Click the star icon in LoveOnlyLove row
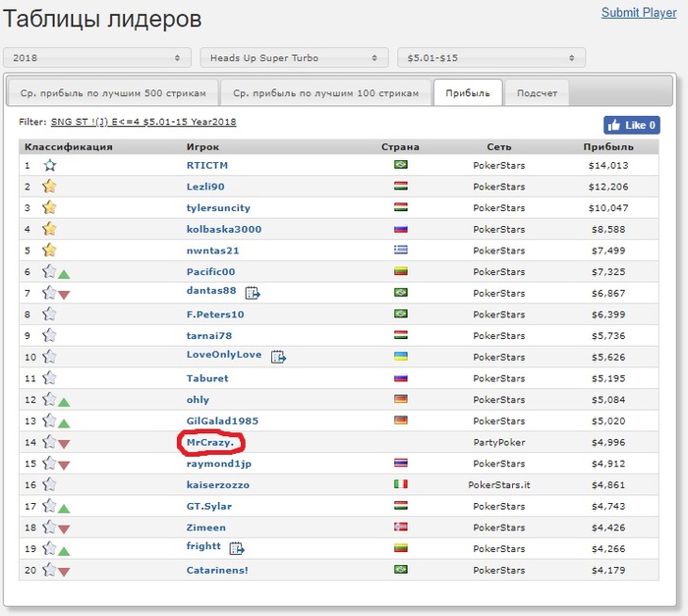Screen dimensions: 688x616 click(x=49, y=357)
